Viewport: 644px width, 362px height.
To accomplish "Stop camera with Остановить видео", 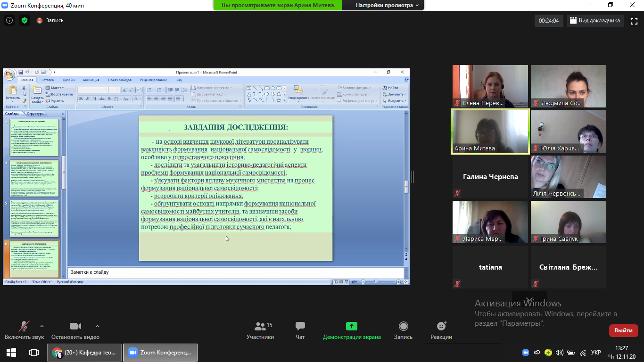I will [75, 330].
